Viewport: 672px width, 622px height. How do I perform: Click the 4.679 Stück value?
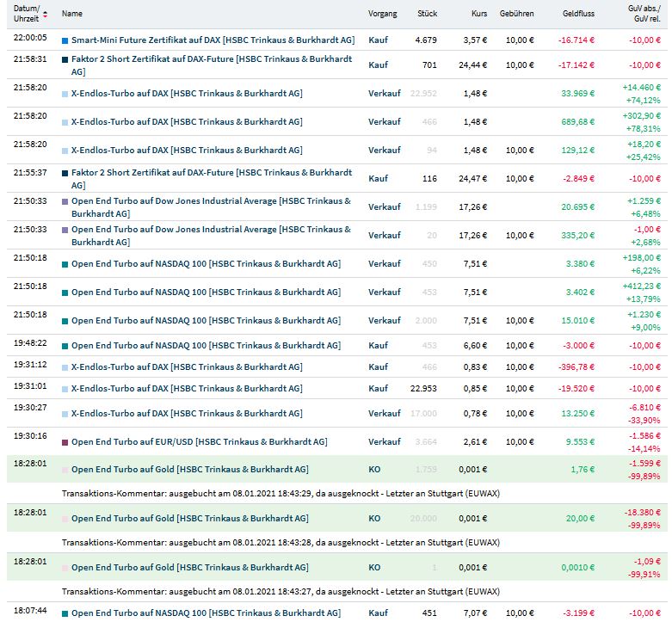tap(426, 40)
